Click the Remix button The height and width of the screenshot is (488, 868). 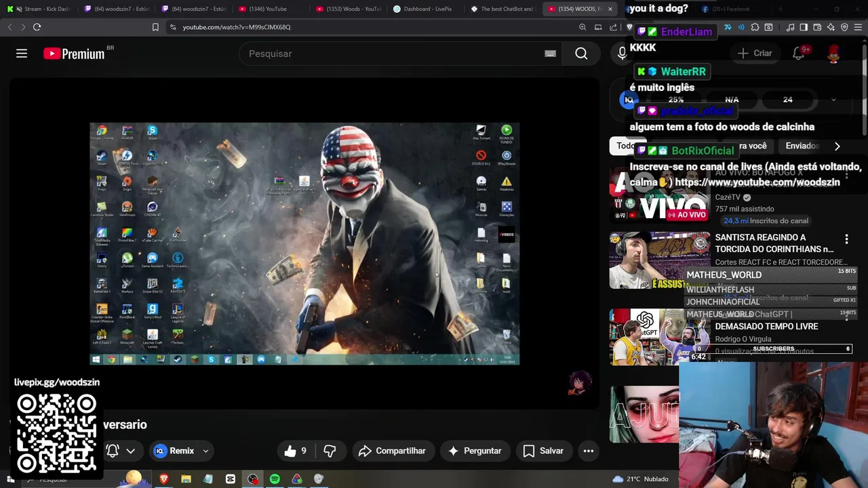(174, 451)
